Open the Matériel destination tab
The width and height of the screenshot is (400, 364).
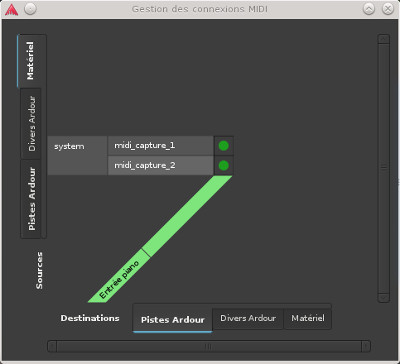[308, 318]
